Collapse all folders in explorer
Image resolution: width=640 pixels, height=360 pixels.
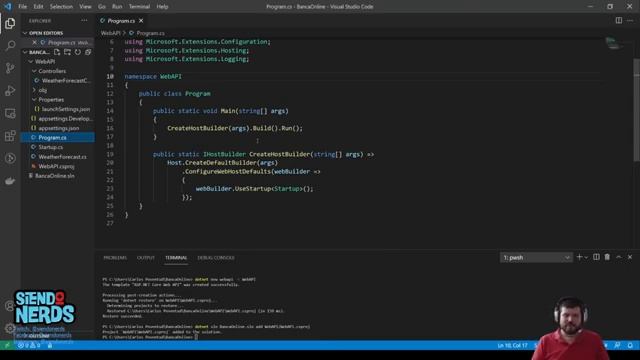[x=88, y=52]
